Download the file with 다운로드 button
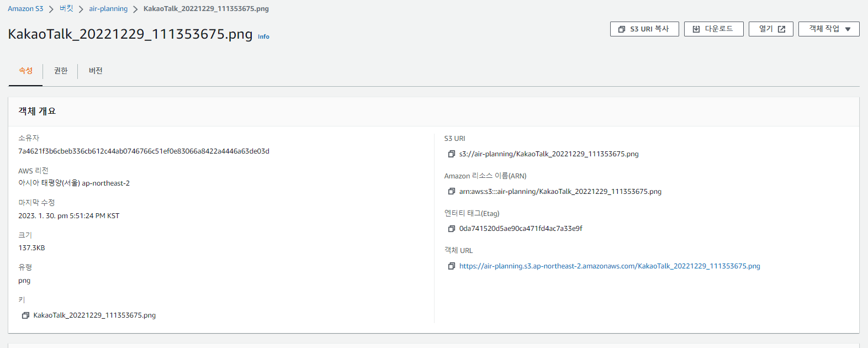The width and height of the screenshot is (868, 348). pos(714,29)
